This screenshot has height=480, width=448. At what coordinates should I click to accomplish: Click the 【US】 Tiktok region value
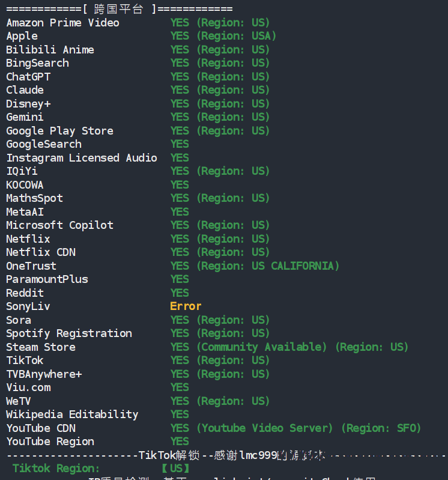click(175, 469)
